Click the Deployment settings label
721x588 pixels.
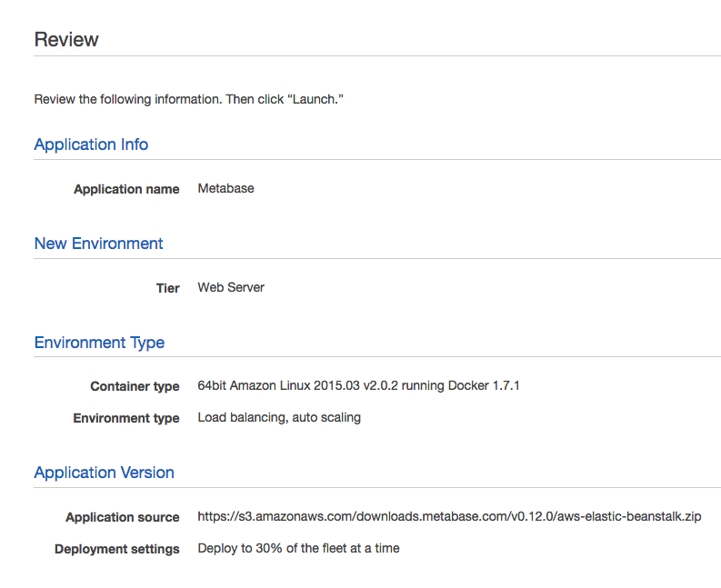click(116, 550)
